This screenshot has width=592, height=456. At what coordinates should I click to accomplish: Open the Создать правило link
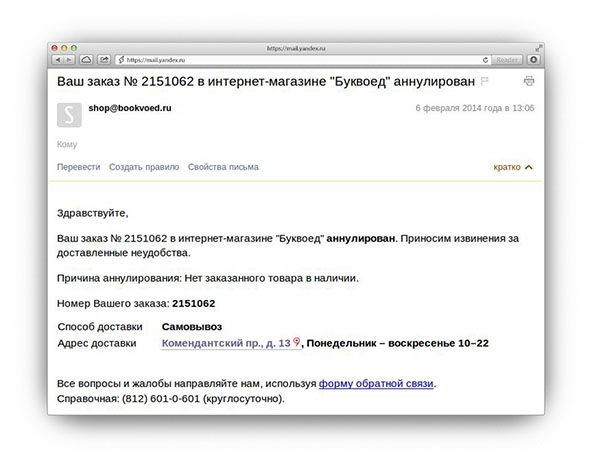pyautogui.click(x=144, y=167)
